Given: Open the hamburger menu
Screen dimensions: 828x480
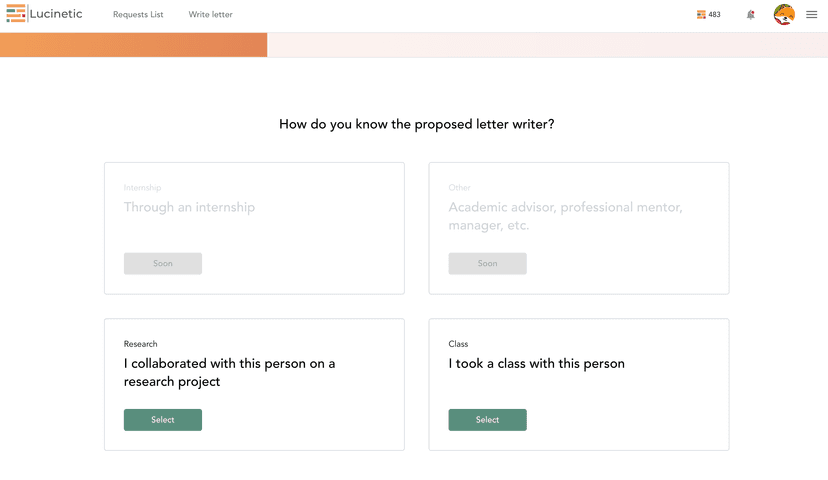Looking at the screenshot, I should [x=812, y=15].
